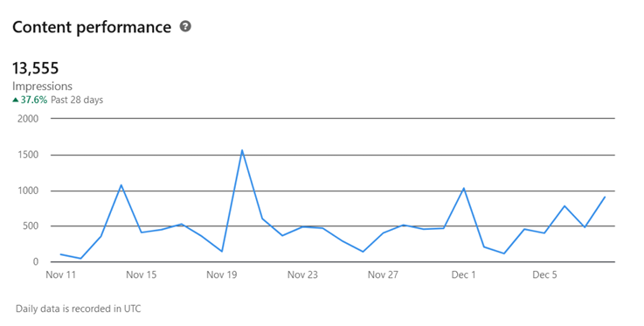Select the Content performance heading
This screenshot has height=326, width=644.
click(x=92, y=27)
